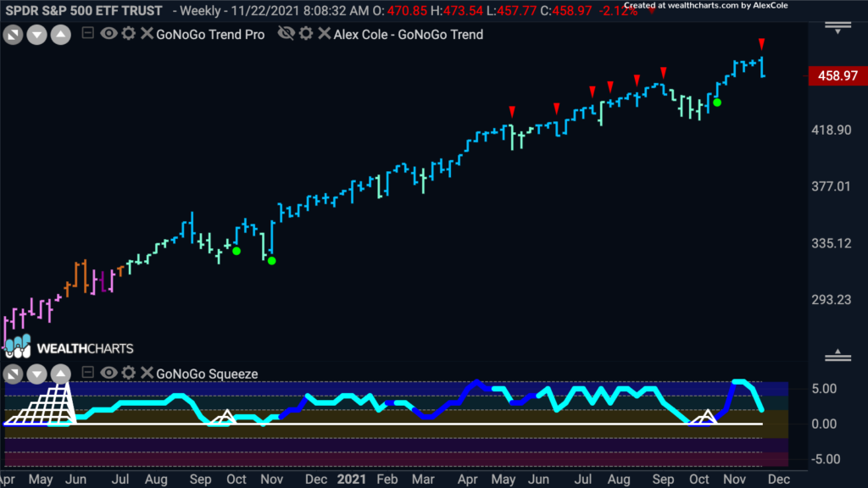Open the top-right price scale menu icon
The width and height of the screenshot is (868, 488).
pyautogui.click(x=838, y=28)
